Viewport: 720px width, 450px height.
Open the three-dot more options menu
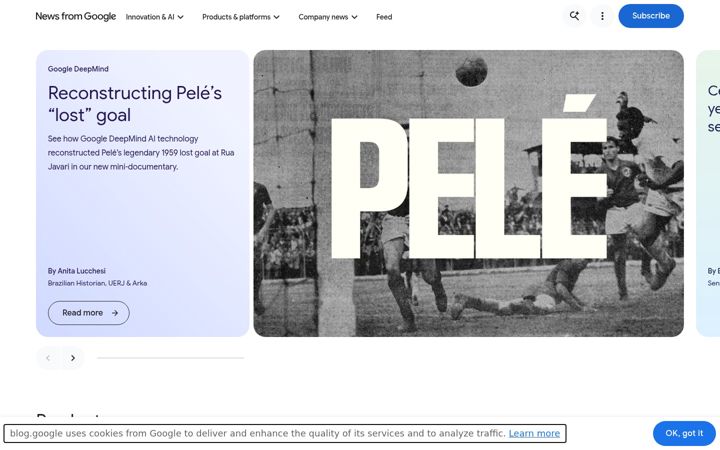pos(602,16)
